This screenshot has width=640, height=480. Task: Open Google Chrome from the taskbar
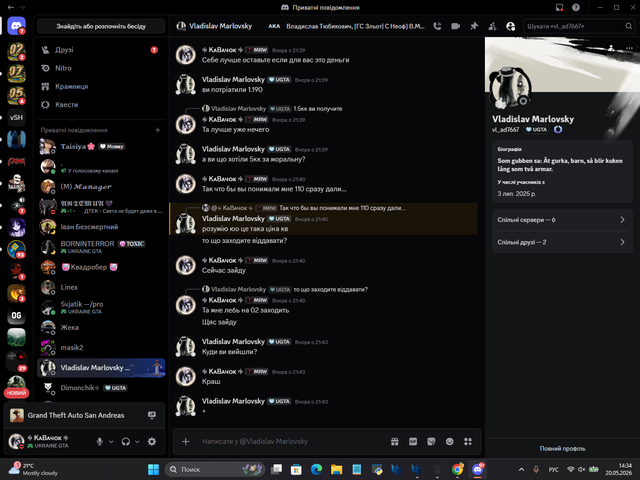(457, 469)
